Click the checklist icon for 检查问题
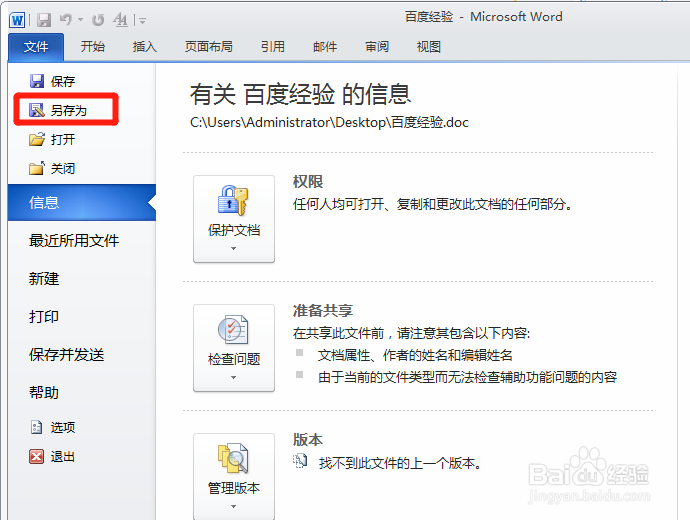Screen dimensions: 690x520 [x=233, y=330]
